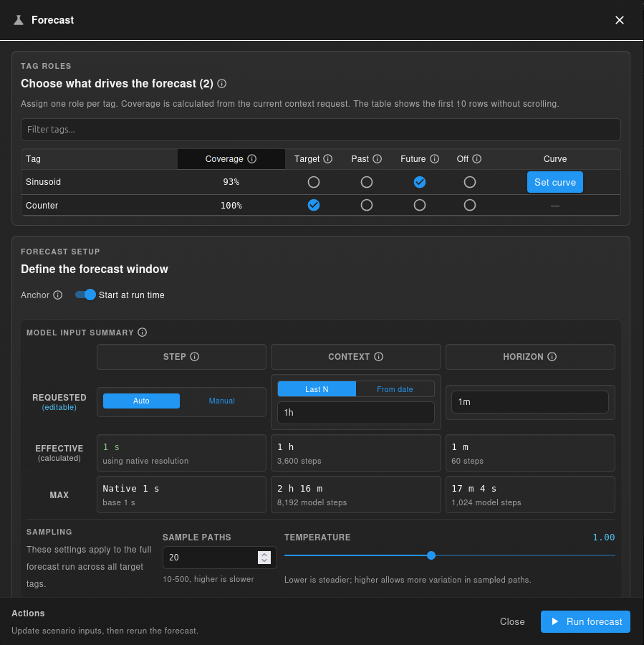Screen dimensions: 644x645
Task: Click the Filter tags input
Action: (321, 130)
